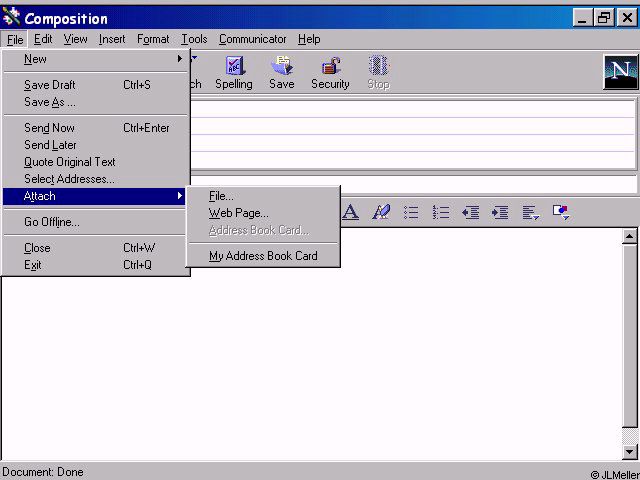Click the subject input field
640x480 pixels.
pos(412,184)
